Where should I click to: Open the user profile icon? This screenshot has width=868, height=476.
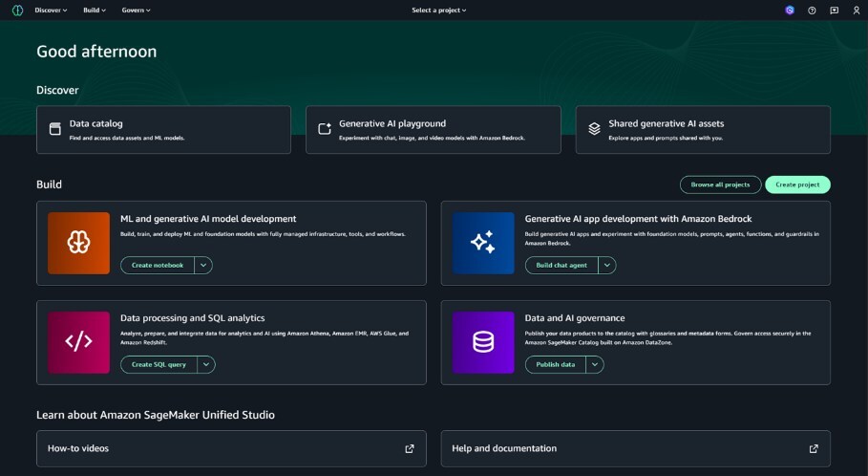pyautogui.click(x=856, y=10)
